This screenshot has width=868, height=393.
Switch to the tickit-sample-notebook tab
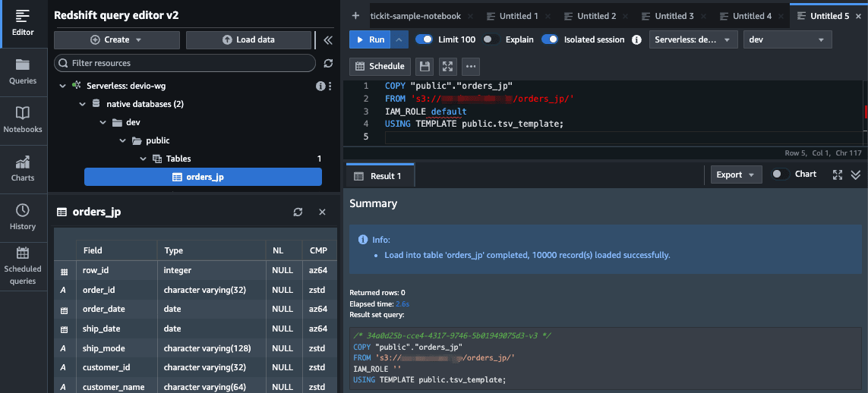415,16
